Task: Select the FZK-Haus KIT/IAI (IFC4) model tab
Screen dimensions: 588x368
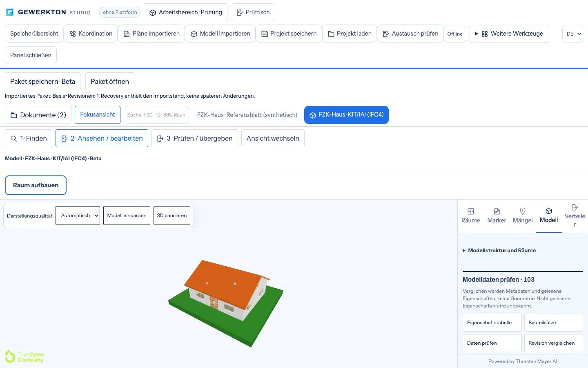Action: [x=346, y=115]
